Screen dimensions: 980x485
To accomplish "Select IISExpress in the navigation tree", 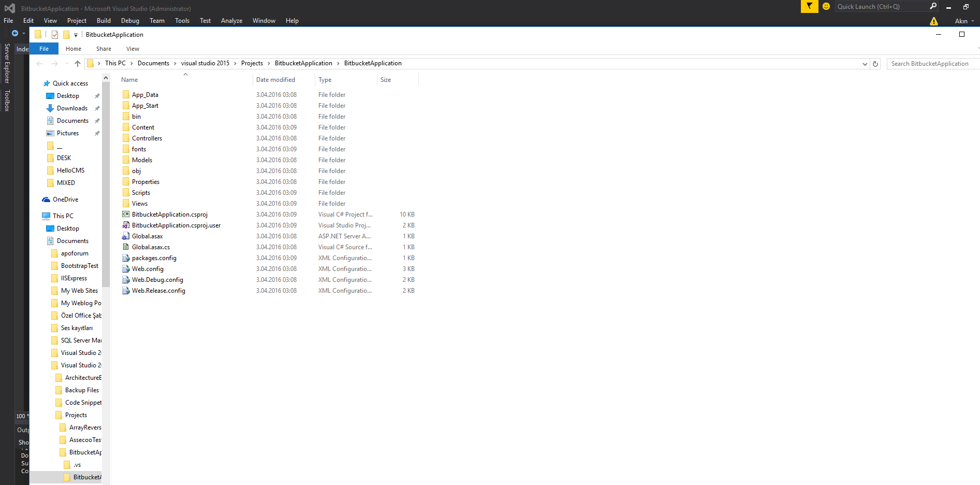I will click(74, 278).
